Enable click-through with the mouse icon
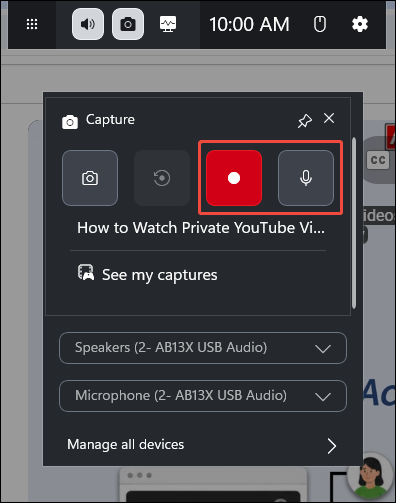Image resolution: width=396 pixels, height=503 pixels. coord(320,24)
